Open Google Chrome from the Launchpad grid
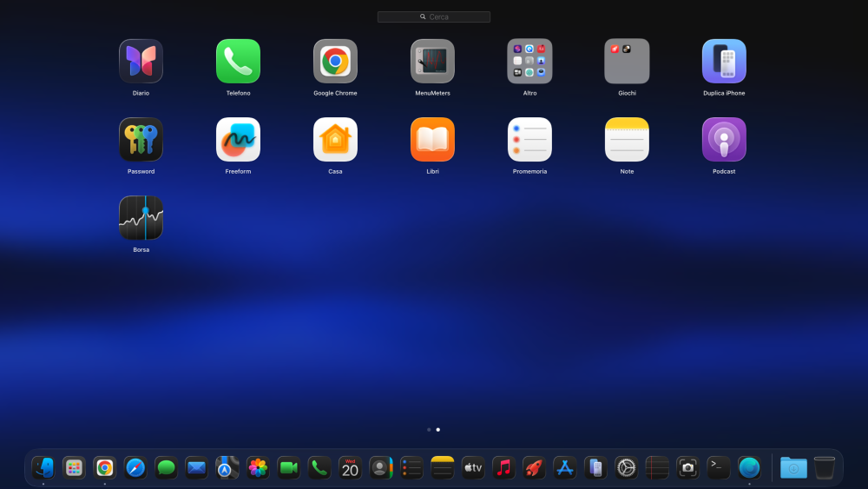This screenshot has height=489, width=868. pyautogui.click(x=335, y=62)
